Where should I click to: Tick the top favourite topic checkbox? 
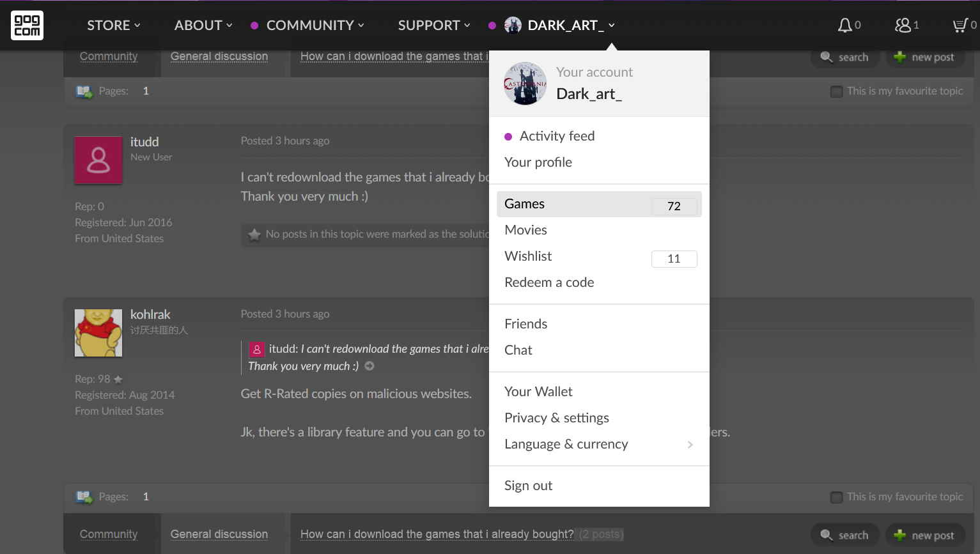[x=836, y=91]
